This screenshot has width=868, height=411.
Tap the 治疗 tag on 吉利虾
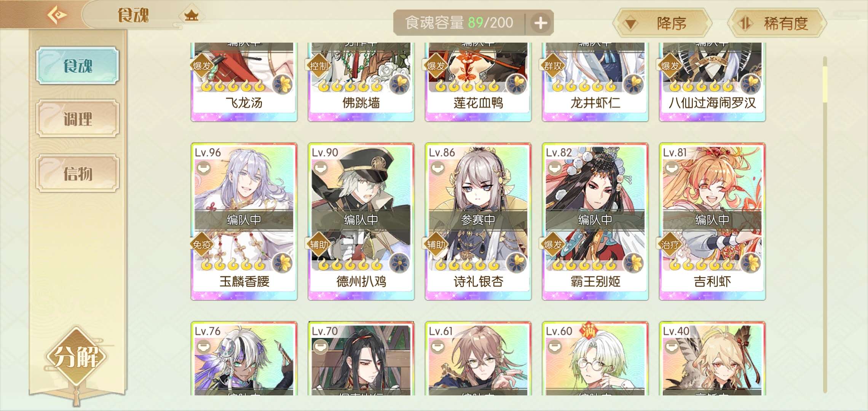point(670,244)
